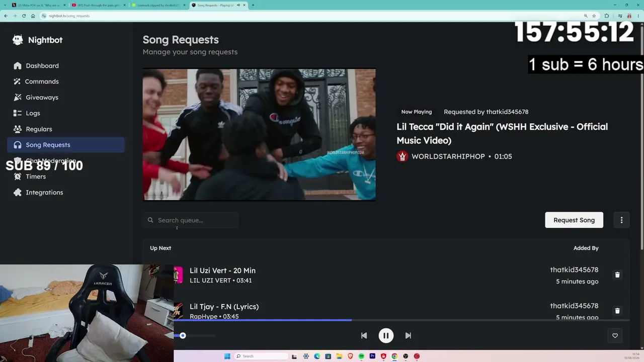Image resolution: width=644 pixels, height=362 pixels.
Task: Open OBS Studio from the taskbar
Action: tap(406, 356)
